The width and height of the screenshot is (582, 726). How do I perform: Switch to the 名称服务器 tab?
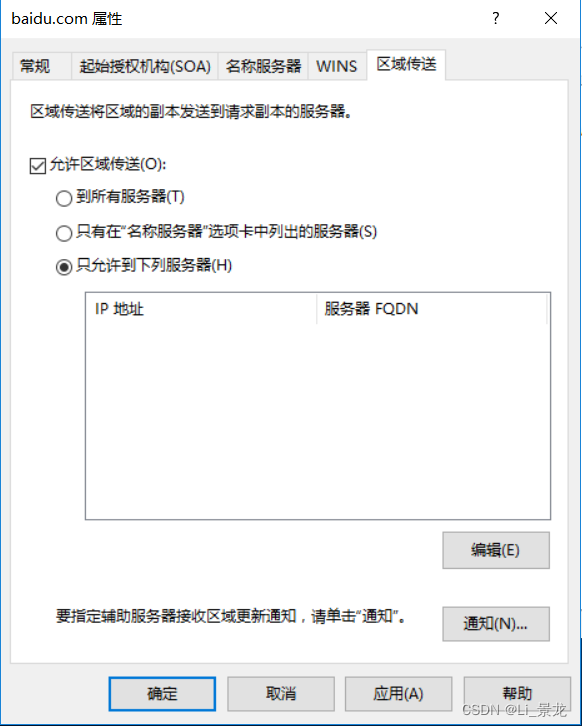click(x=263, y=66)
